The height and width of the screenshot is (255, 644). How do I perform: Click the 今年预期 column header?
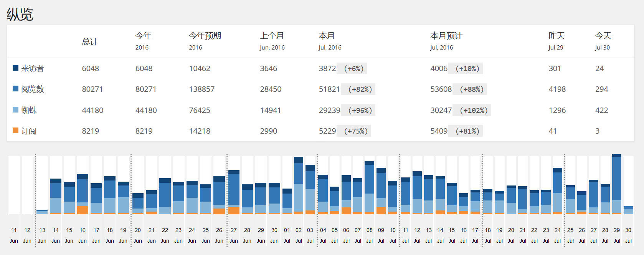205,36
